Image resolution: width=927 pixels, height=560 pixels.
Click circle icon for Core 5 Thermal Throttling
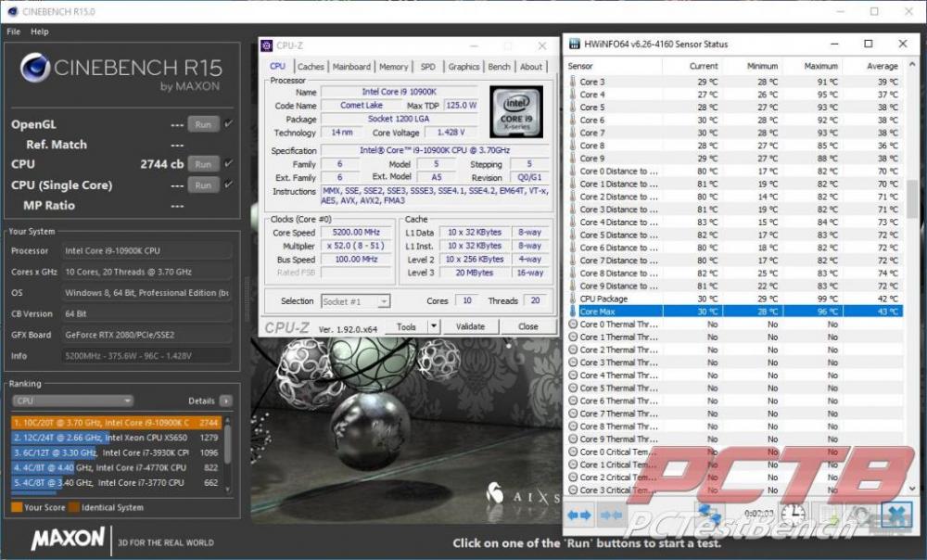[x=573, y=388]
